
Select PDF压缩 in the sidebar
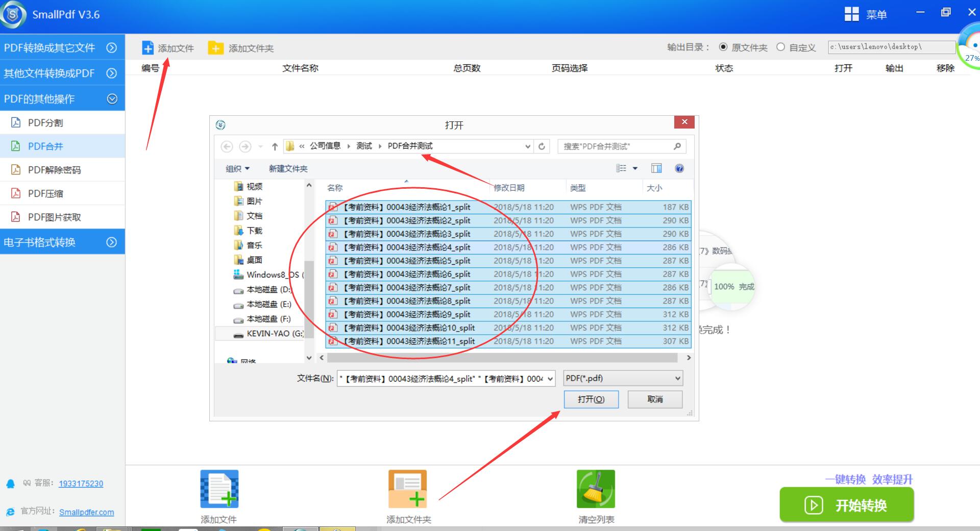click(45, 193)
